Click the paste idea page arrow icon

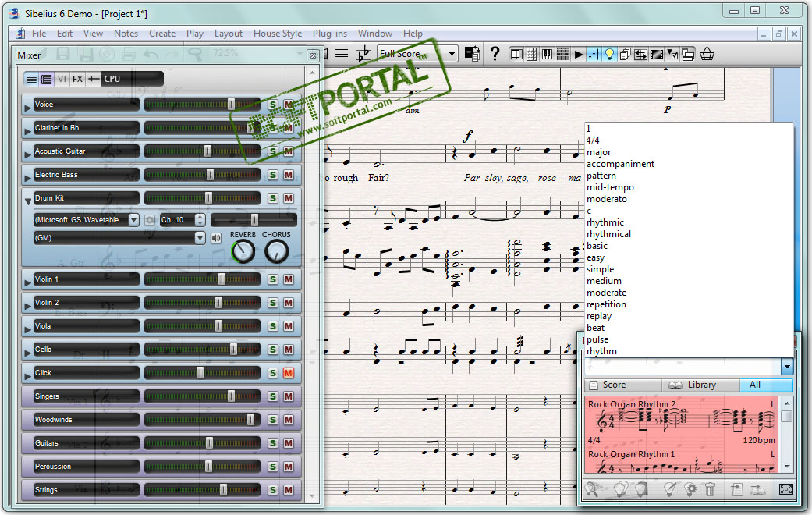(x=736, y=488)
